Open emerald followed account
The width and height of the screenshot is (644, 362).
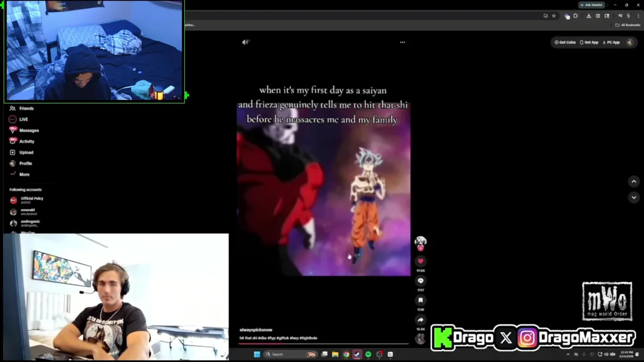23,212
